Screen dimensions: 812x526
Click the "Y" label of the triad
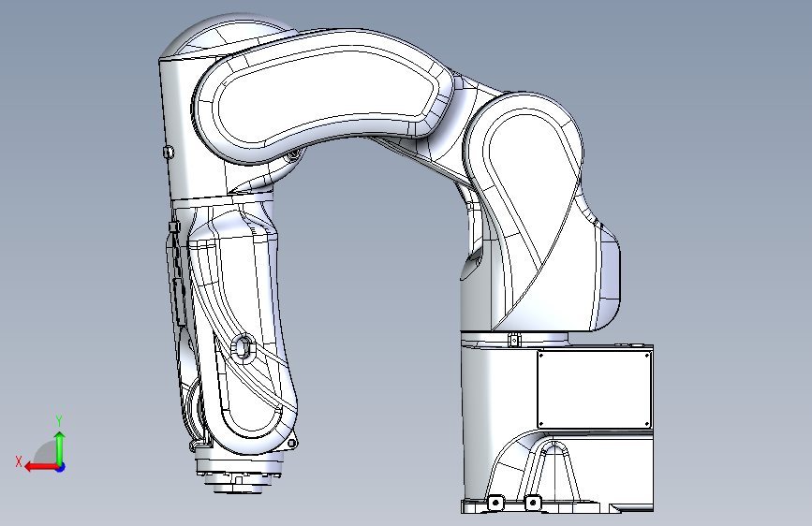pos(59,421)
